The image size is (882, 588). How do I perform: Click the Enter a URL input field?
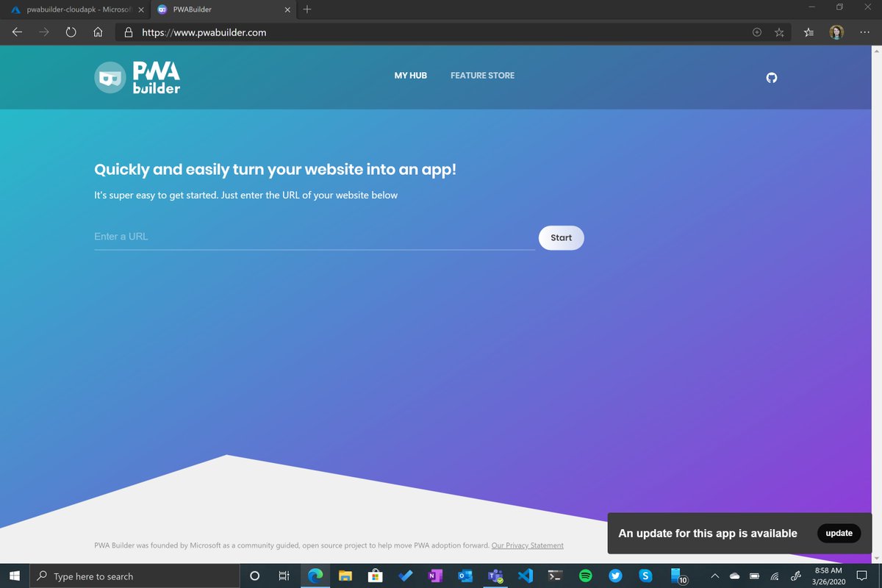click(x=315, y=237)
